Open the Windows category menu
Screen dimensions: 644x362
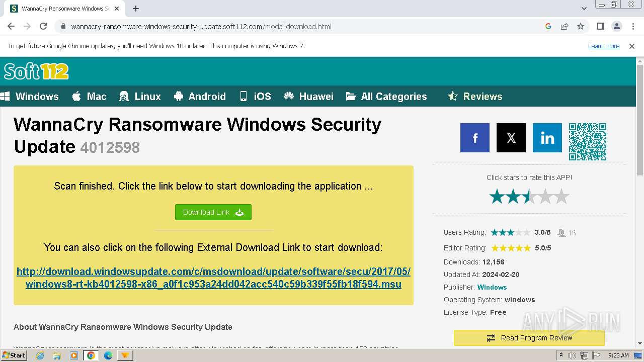point(30,97)
